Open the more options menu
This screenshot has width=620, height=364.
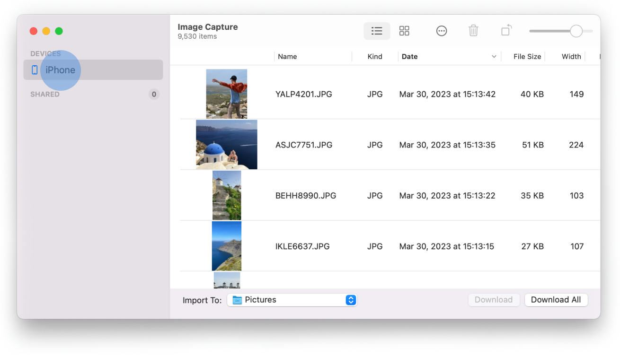(x=442, y=31)
